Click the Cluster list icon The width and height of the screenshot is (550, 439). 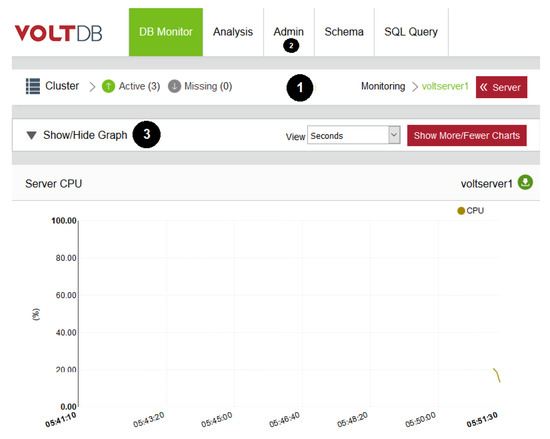pyautogui.click(x=33, y=86)
